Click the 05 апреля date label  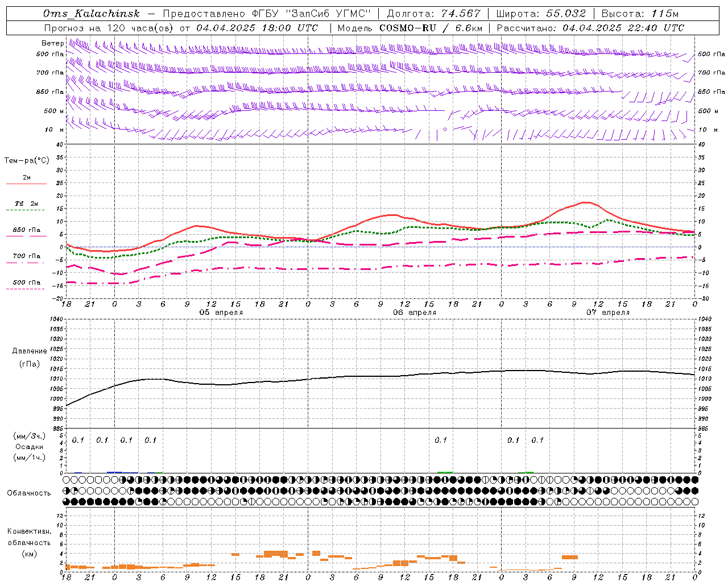click(x=221, y=313)
